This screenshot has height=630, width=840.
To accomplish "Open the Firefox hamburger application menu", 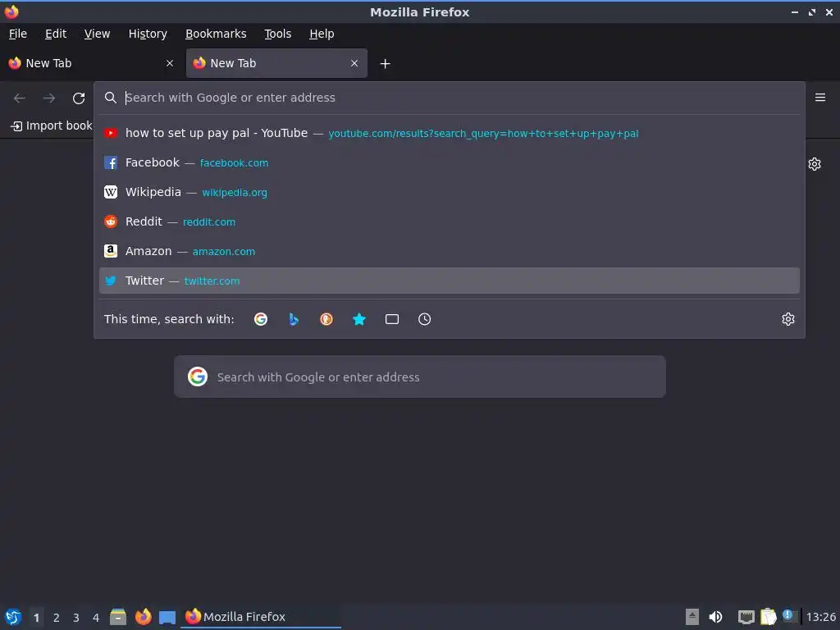I will click(x=820, y=98).
